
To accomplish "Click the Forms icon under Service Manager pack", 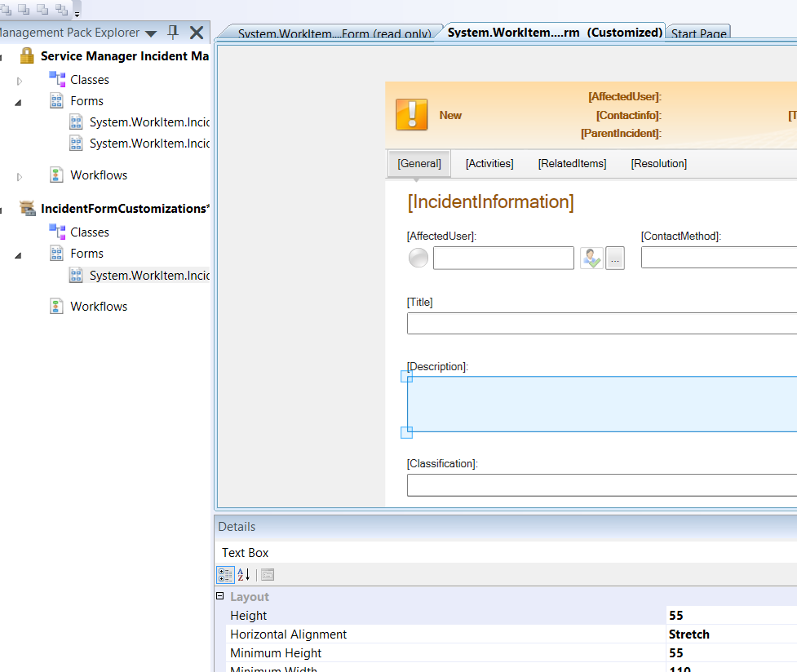I will [57, 100].
